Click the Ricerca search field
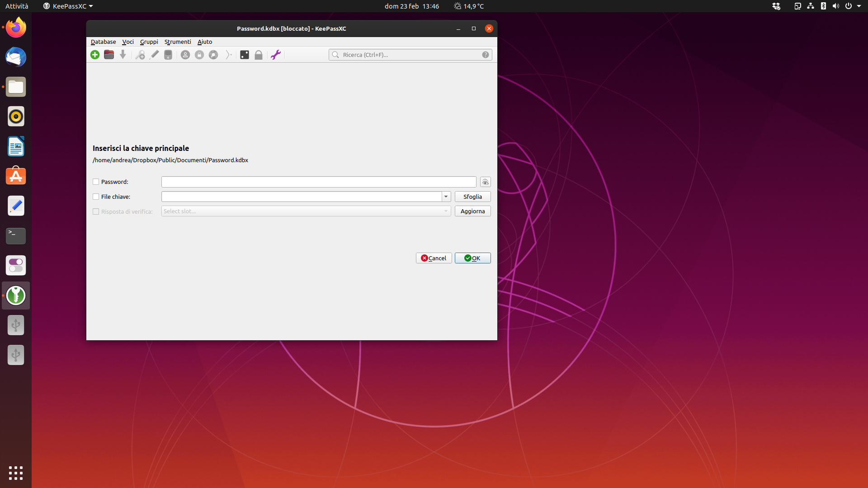This screenshot has width=868, height=488. [407, 54]
